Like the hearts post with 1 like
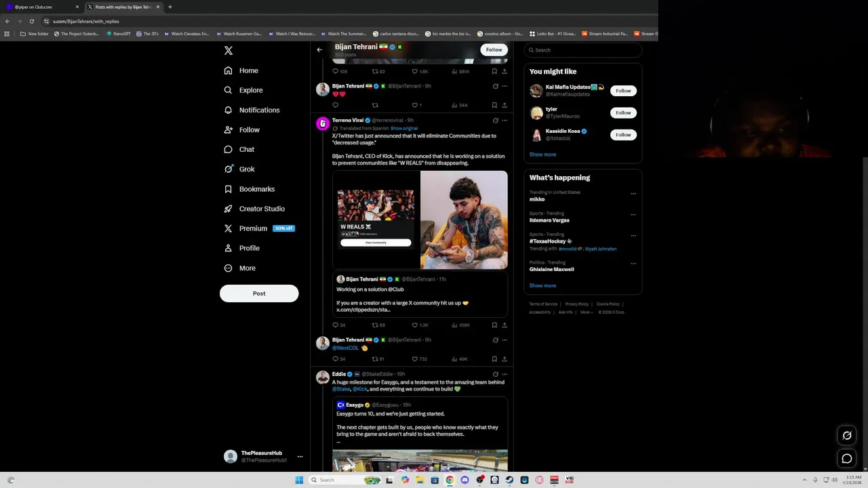 (416, 105)
